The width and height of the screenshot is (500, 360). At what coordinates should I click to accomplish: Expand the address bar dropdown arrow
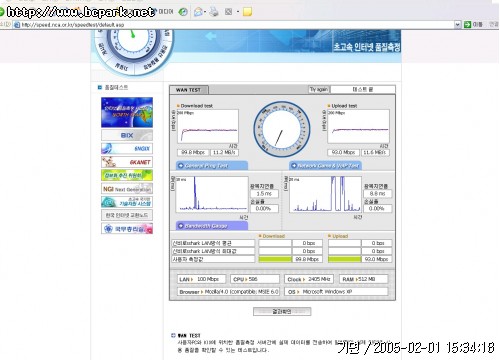coord(458,24)
